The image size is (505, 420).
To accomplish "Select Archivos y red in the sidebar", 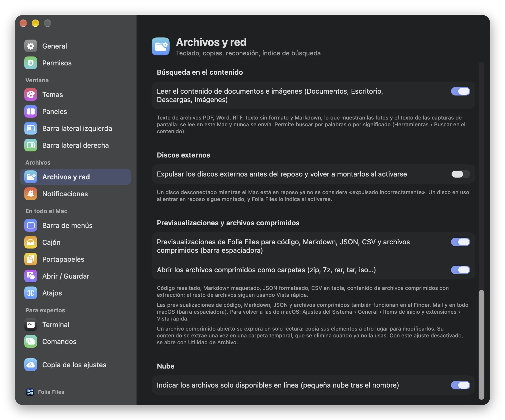I will [76, 177].
